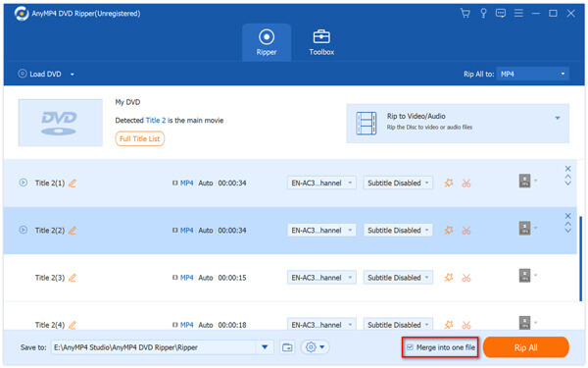
Task: Open the Rip All to MP4 dropdown
Action: 532,74
